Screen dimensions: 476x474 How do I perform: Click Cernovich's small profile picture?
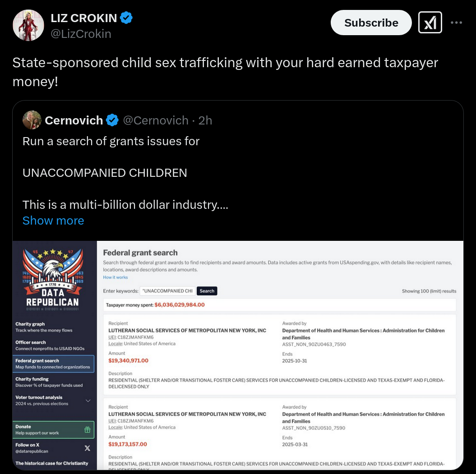tap(32, 120)
